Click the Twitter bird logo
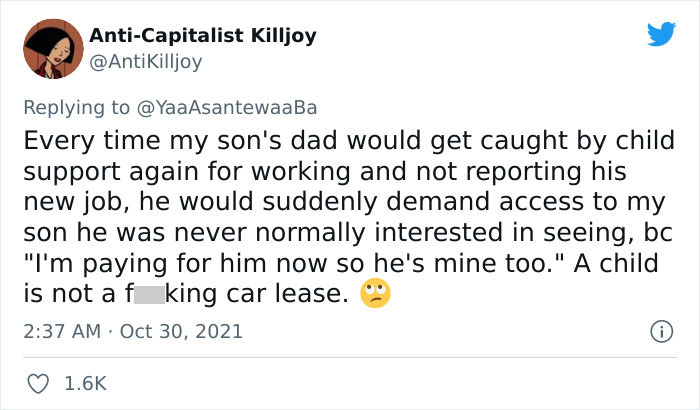700x410 pixels. click(661, 34)
